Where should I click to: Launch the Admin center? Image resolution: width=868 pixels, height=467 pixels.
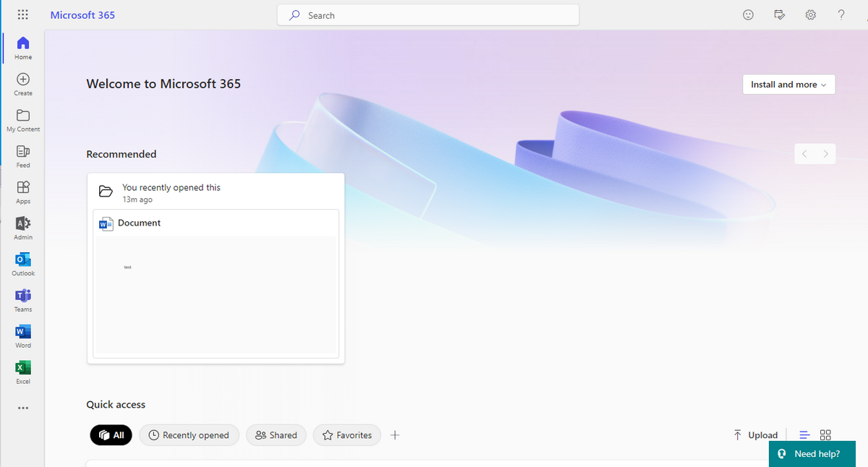(x=23, y=228)
